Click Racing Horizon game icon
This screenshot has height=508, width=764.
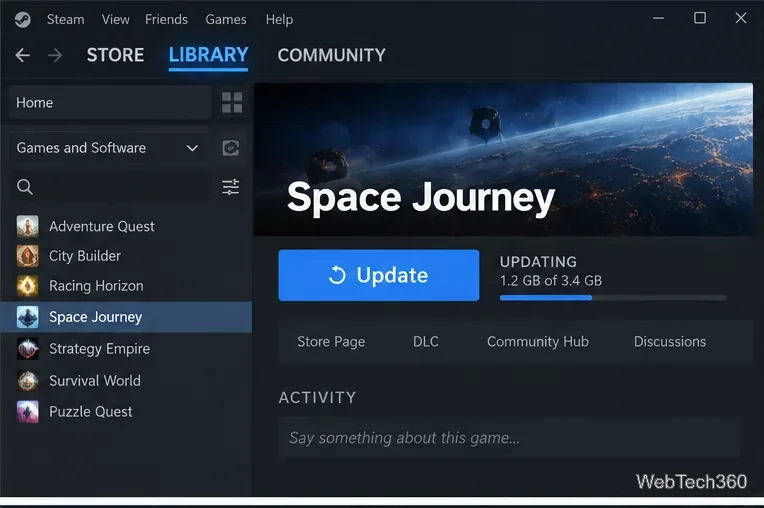(28, 286)
